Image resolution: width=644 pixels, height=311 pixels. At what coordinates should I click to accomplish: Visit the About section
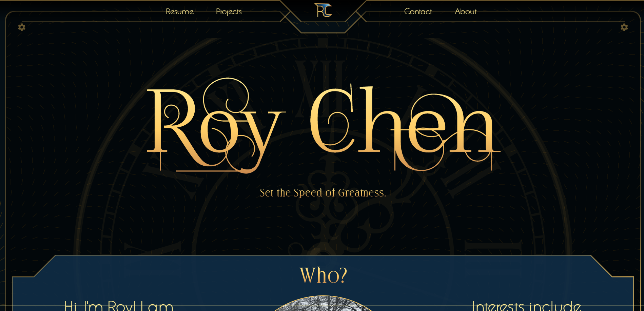(x=466, y=12)
